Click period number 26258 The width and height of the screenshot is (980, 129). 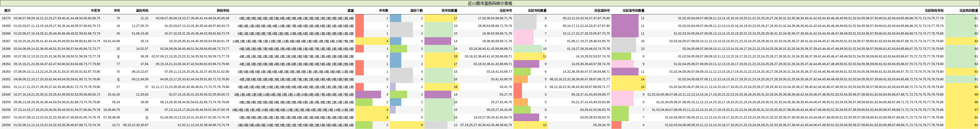(6, 109)
